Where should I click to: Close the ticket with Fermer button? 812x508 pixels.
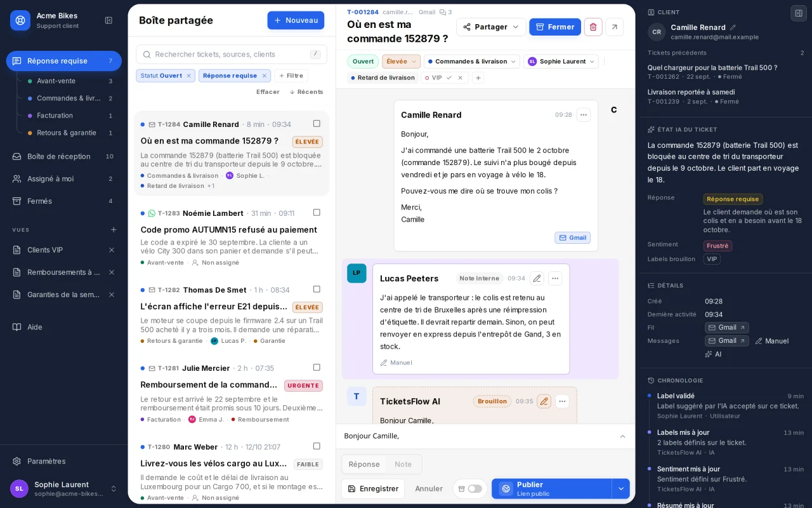[x=555, y=27]
